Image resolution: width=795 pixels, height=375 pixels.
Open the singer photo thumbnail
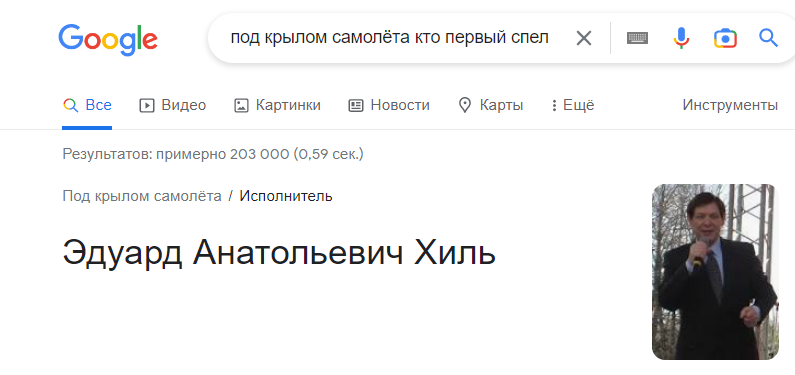pyautogui.click(x=715, y=272)
